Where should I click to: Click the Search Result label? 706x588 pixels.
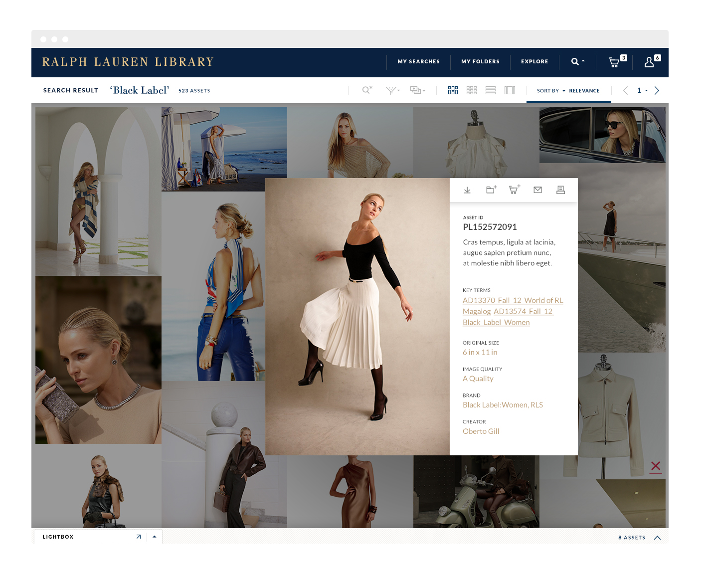(71, 90)
